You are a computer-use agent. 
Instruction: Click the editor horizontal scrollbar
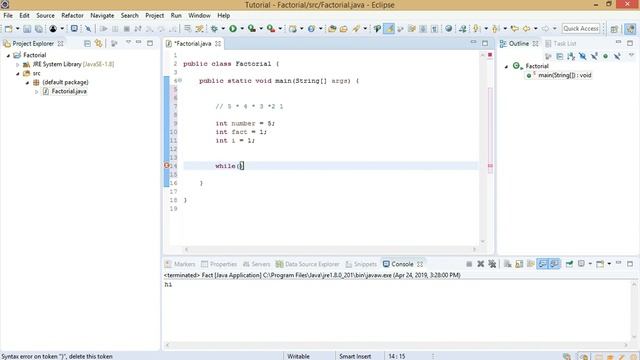(330, 249)
